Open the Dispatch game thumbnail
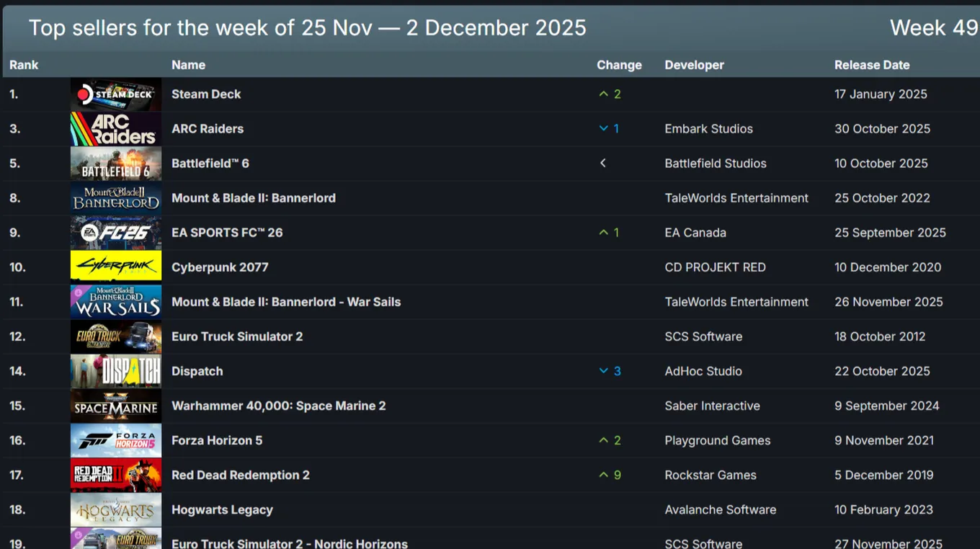The height and width of the screenshot is (549, 980). coord(116,371)
